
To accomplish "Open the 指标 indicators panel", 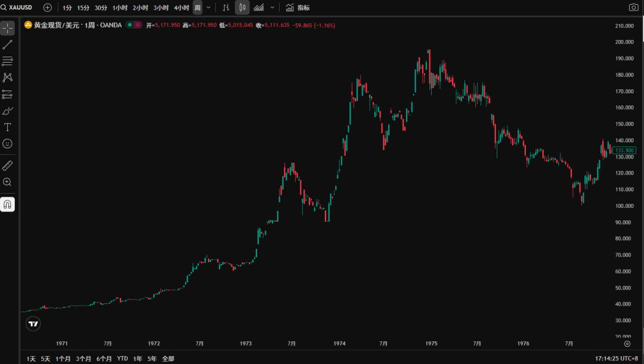I will click(x=298, y=8).
